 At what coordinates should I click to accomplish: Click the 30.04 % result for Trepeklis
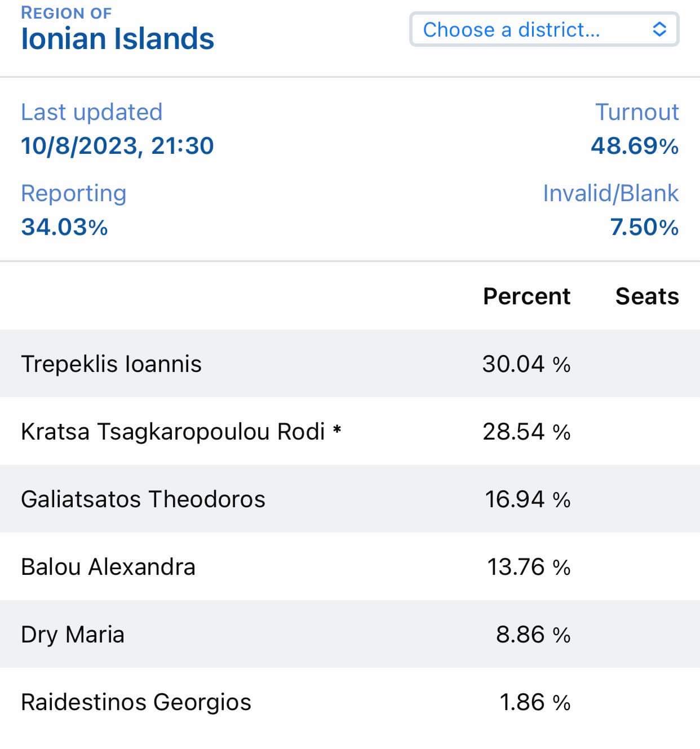click(x=526, y=364)
